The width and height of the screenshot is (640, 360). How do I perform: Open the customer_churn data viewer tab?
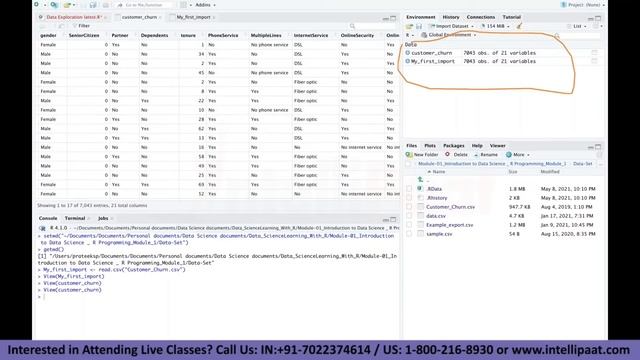coord(139,17)
